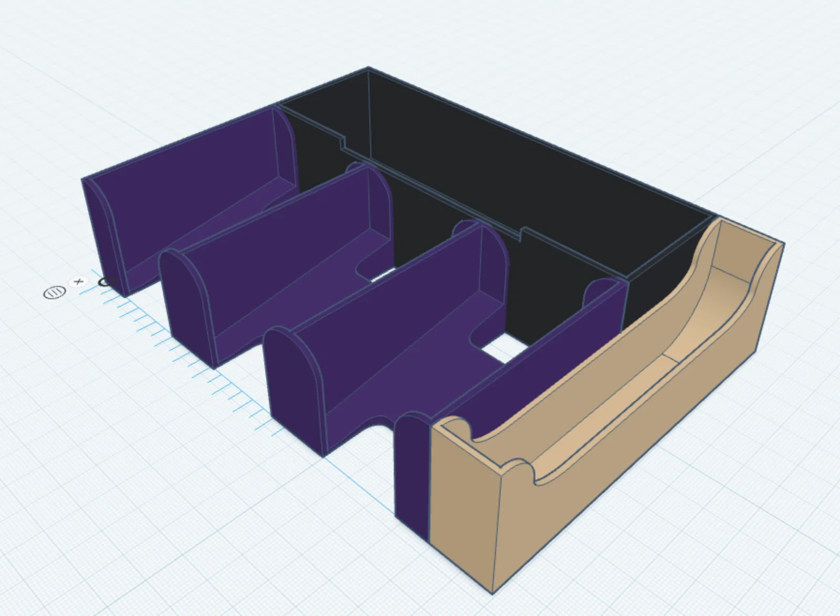The height and width of the screenshot is (616, 840).
Task: Dismiss the ruler with the X button
Action: [x=79, y=281]
